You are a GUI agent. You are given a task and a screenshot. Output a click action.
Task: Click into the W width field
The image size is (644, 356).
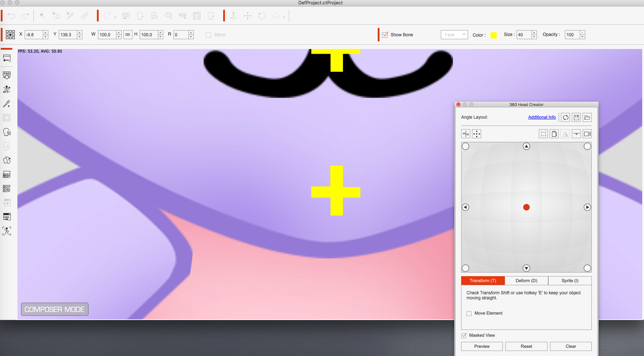pos(107,35)
